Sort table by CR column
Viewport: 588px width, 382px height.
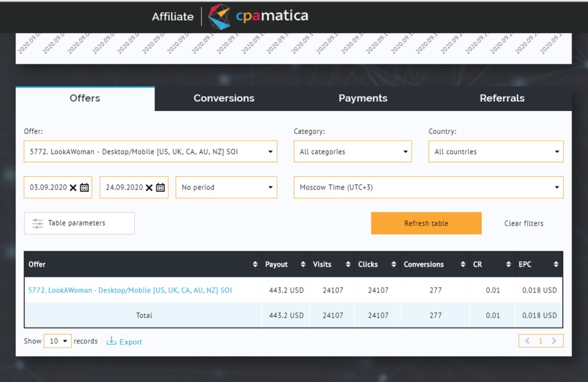click(508, 264)
